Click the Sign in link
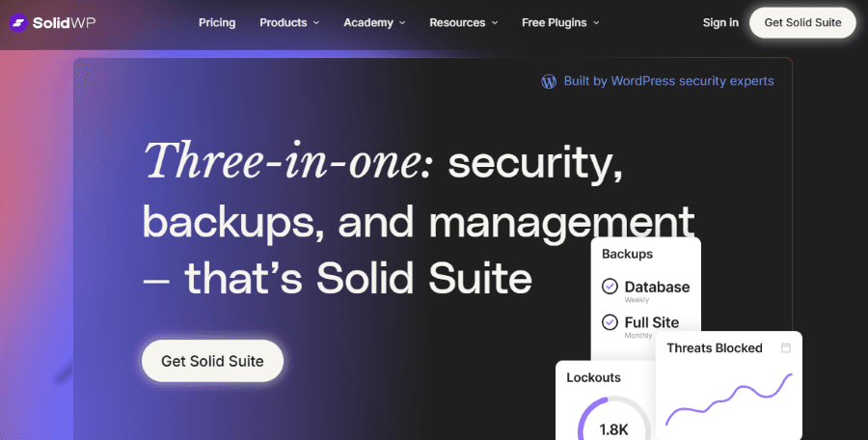 pyautogui.click(x=720, y=23)
